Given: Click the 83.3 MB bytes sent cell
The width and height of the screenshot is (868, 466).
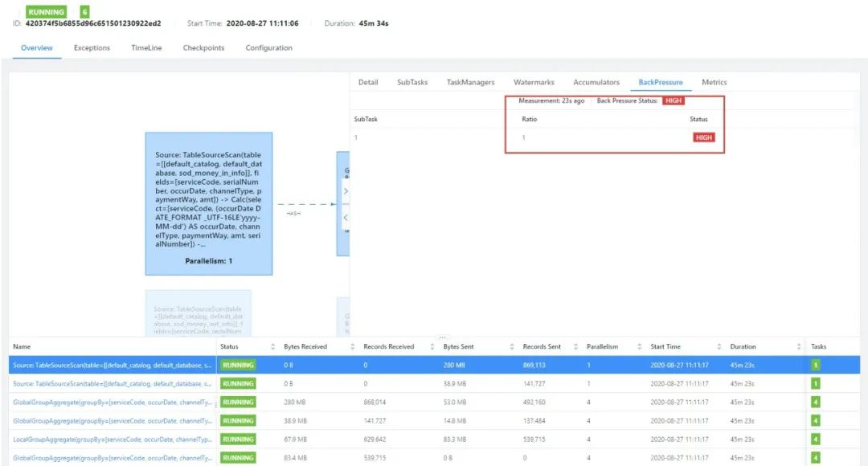Looking at the screenshot, I should click(x=455, y=439).
